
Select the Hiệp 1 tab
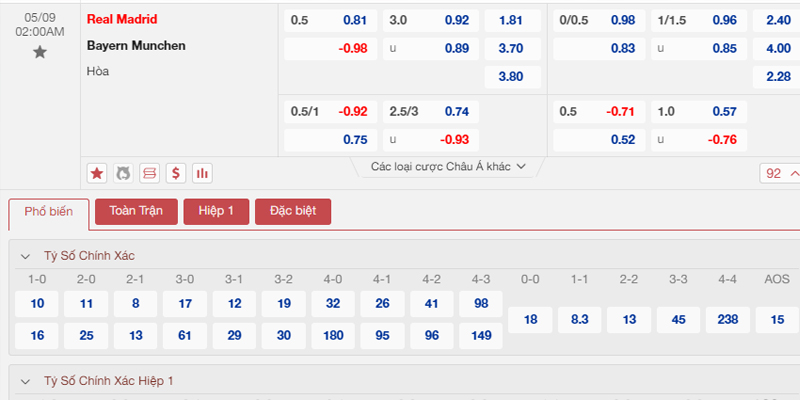216,211
